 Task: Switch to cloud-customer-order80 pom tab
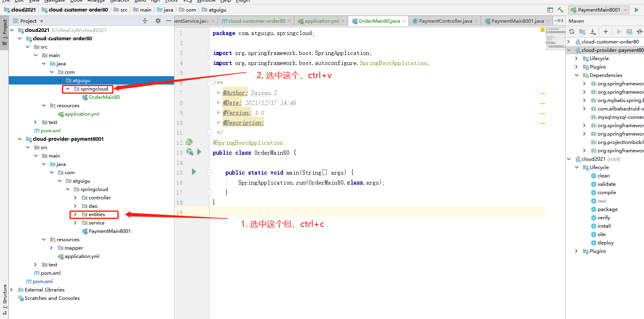point(257,21)
